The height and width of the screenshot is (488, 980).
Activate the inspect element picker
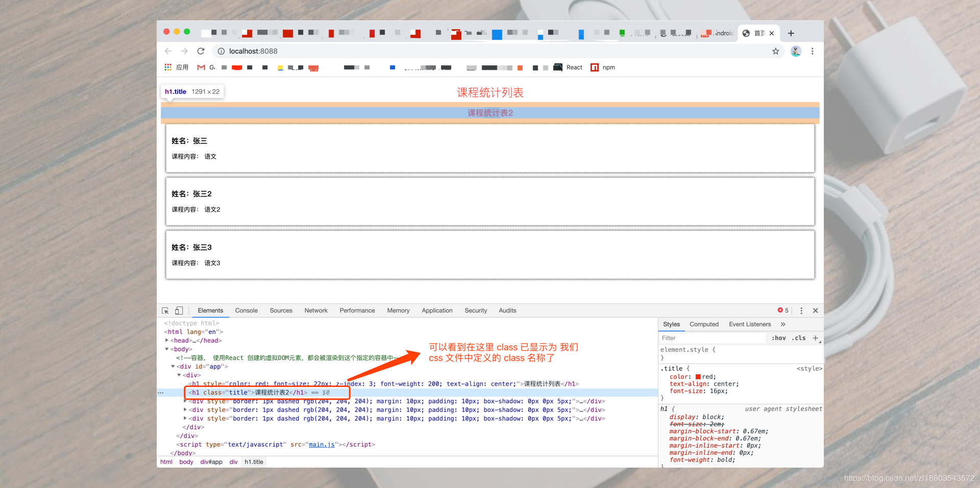tap(165, 311)
